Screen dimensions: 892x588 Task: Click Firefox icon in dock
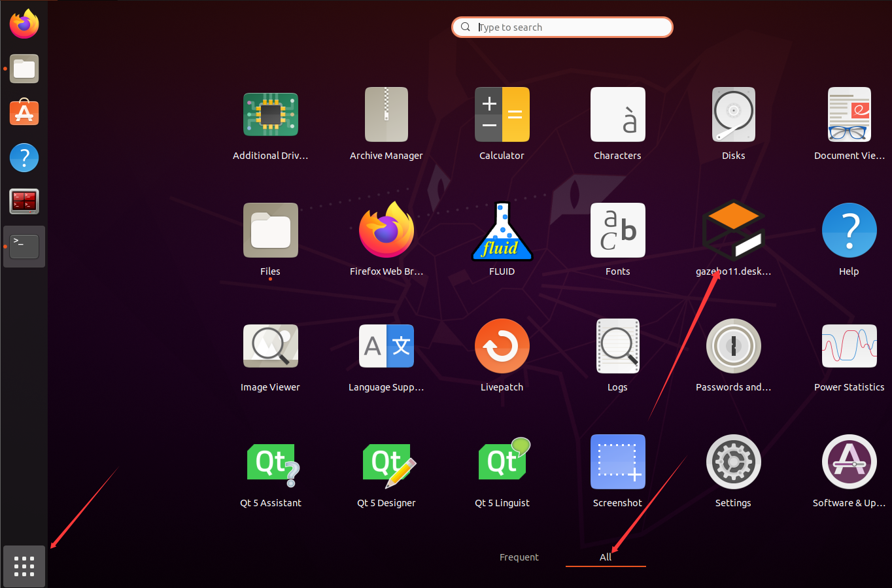[x=24, y=24]
